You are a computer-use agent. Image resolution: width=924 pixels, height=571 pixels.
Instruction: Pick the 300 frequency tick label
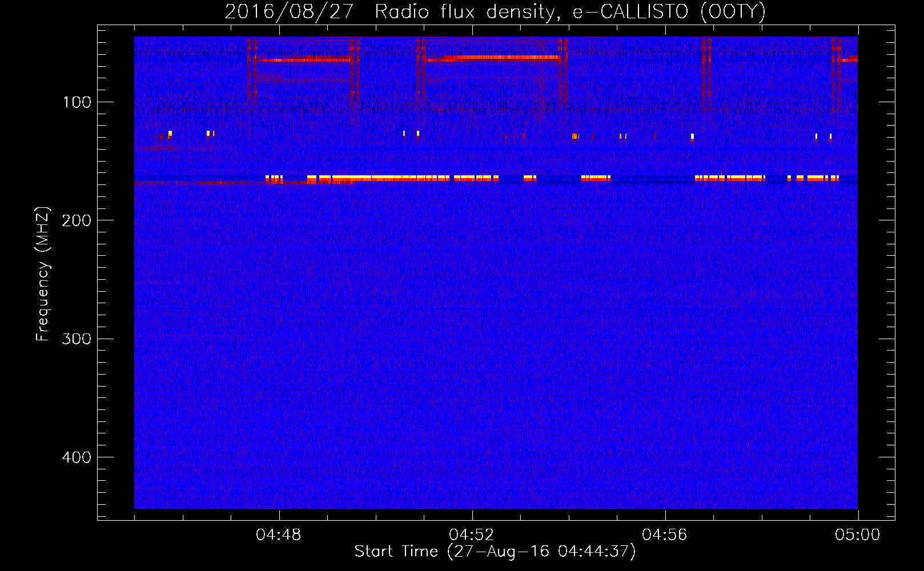77,339
